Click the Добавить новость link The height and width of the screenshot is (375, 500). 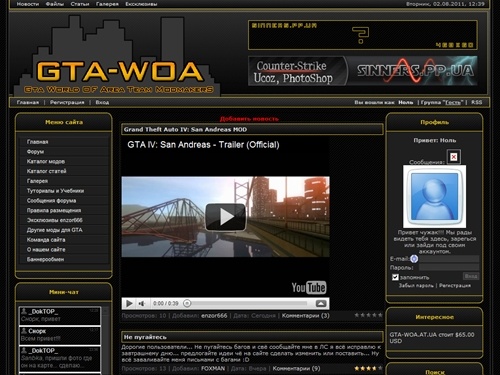[249, 119]
